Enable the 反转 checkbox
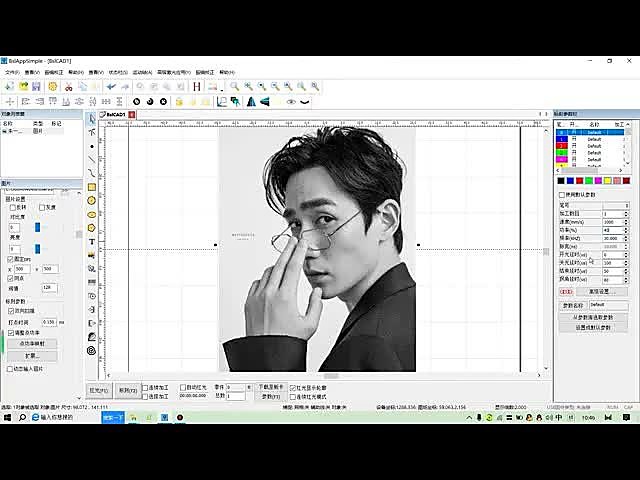Screen dimensions: 640x480 [13, 207]
